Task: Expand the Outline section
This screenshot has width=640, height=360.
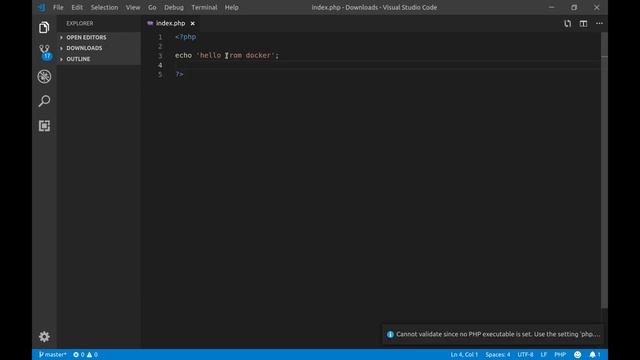Action: 78,59
